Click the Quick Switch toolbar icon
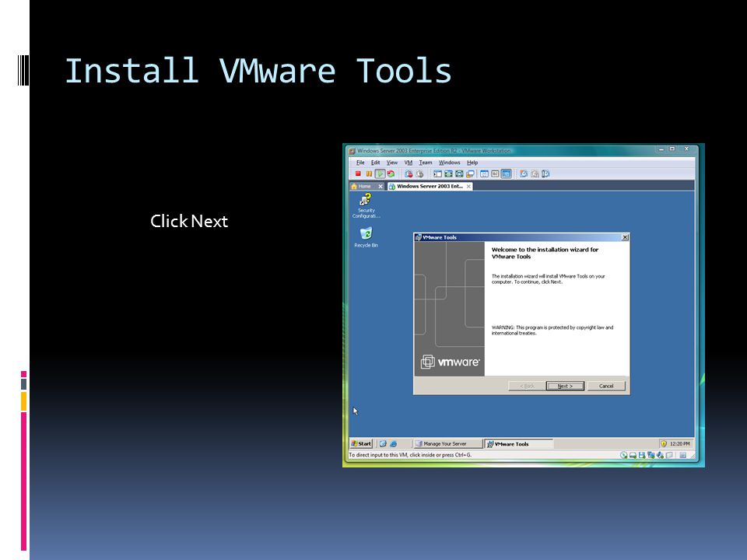This screenshot has height=560, width=747. click(x=459, y=173)
